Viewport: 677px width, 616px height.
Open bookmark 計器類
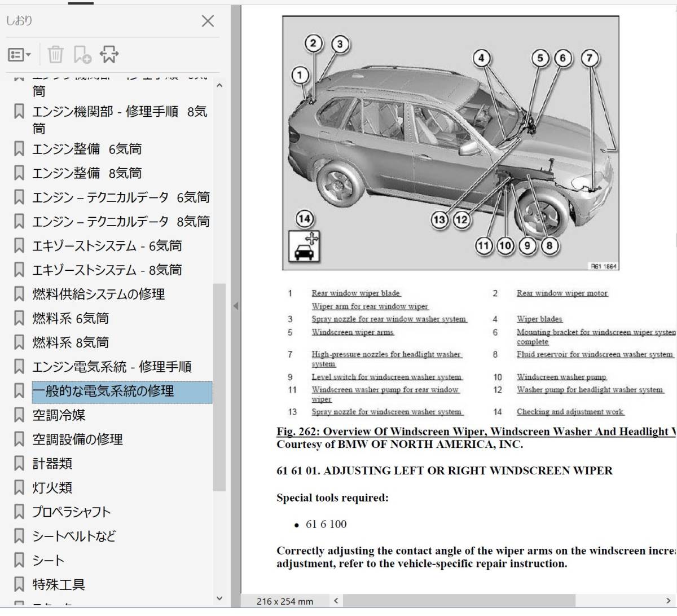coord(52,464)
